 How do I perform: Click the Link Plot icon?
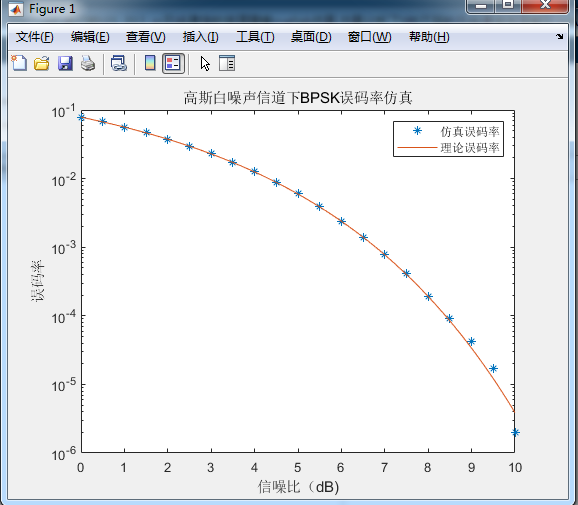coord(119,63)
